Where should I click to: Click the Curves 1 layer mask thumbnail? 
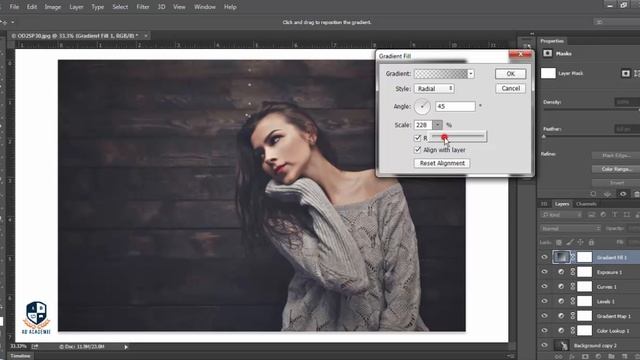[x=584, y=287]
